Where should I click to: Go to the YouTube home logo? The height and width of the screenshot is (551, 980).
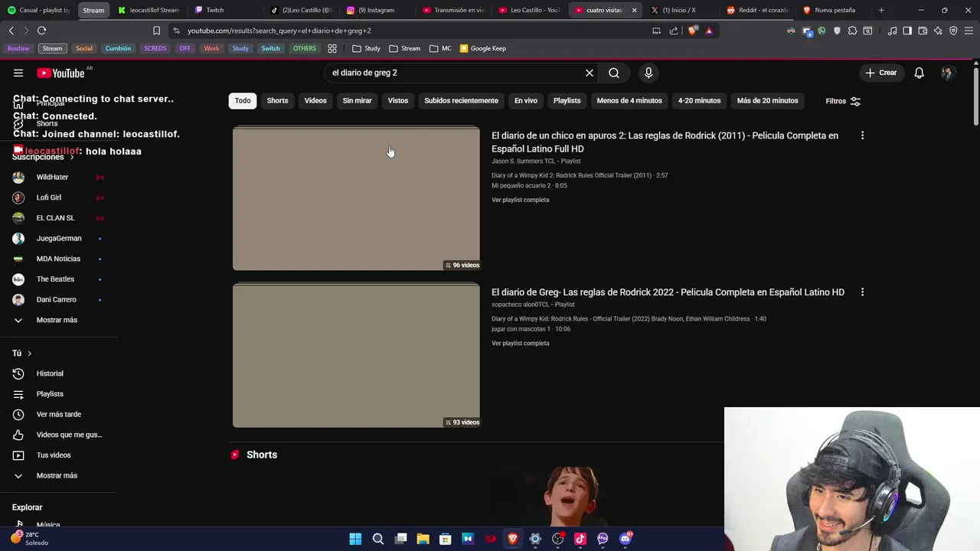tap(60, 73)
